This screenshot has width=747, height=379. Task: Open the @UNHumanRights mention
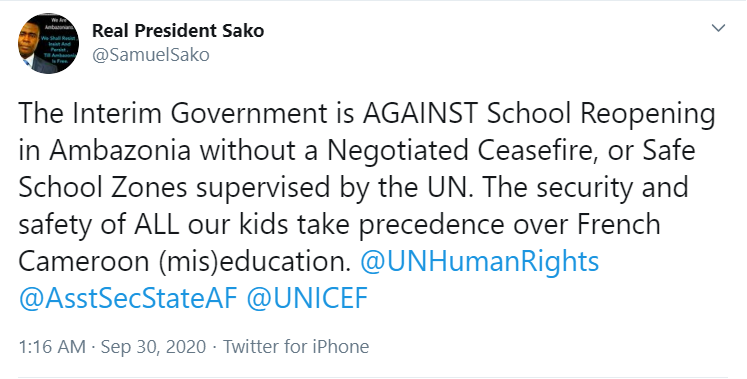pyautogui.click(x=479, y=261)
